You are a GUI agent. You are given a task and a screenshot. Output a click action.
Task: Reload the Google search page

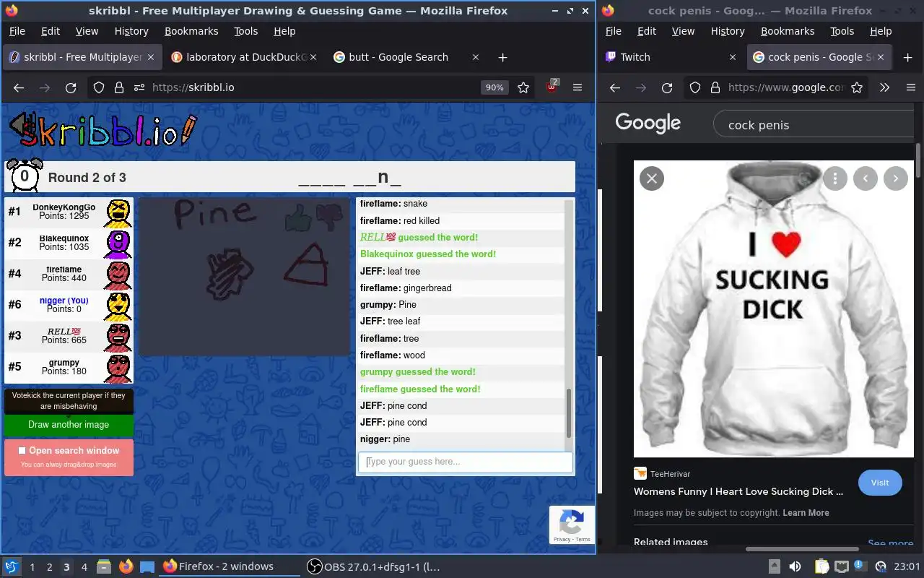(x=667, y=87)
